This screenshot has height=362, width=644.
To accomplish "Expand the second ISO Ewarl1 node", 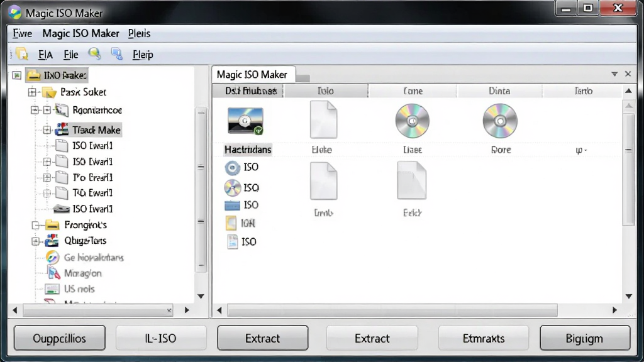I will pos(47,162).
